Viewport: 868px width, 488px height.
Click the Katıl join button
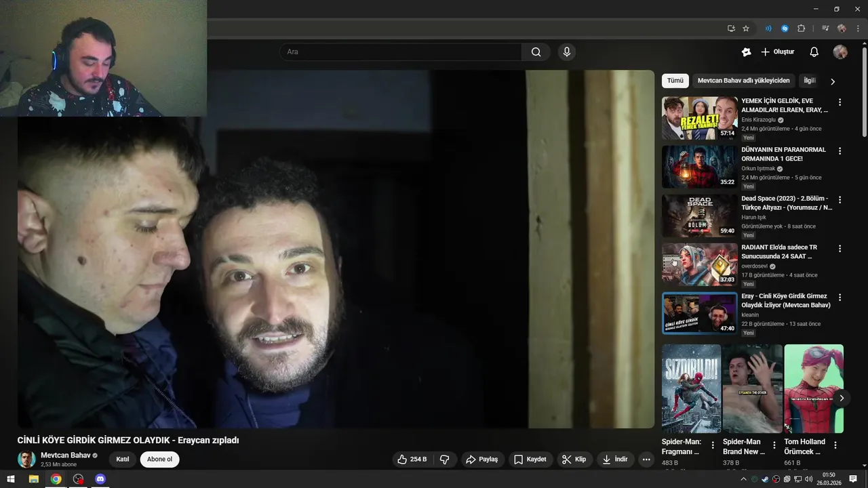coord(123,460)
